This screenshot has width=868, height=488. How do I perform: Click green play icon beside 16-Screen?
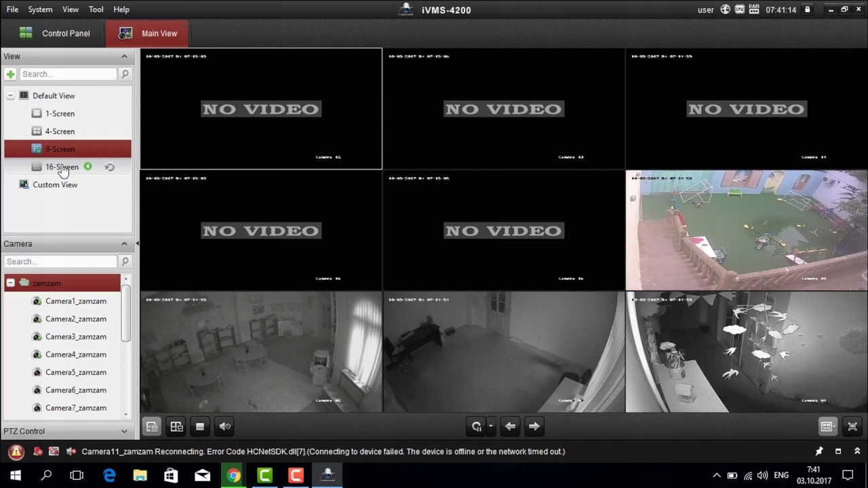pyautogui.click(x=87, y=167)
